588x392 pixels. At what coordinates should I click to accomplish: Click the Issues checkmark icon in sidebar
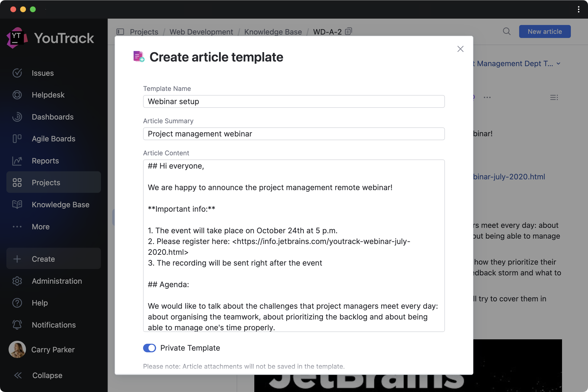tap(17, 73)
